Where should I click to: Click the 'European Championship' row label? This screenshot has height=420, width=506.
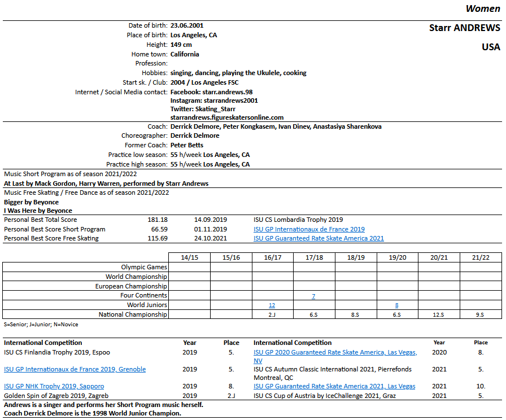coord(131,286)
